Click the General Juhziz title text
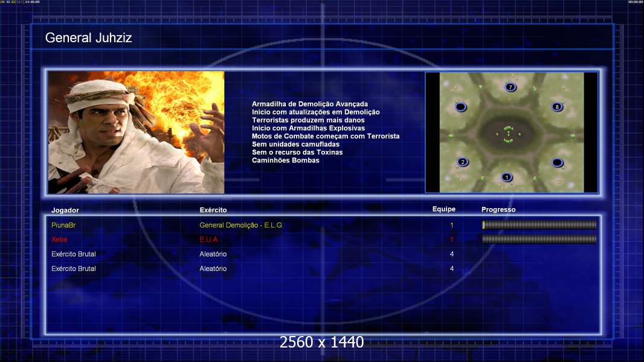The height and width of the screenshot is (362, 644). 88,38
